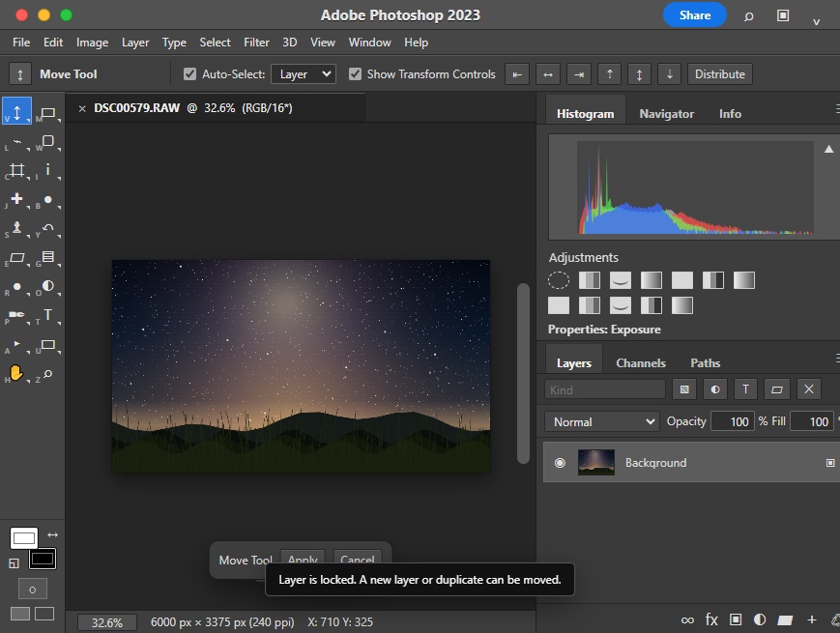The image size is (840, 633).
Task: Open the Kind filter dropdown
Action: coord(605,389)
